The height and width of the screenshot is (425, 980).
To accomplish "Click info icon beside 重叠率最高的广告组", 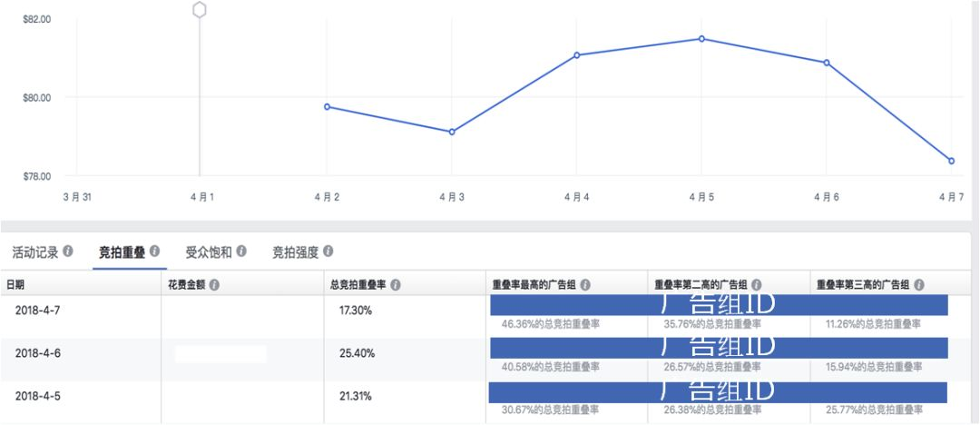I will pyautogui.click(x=585, y=285).
